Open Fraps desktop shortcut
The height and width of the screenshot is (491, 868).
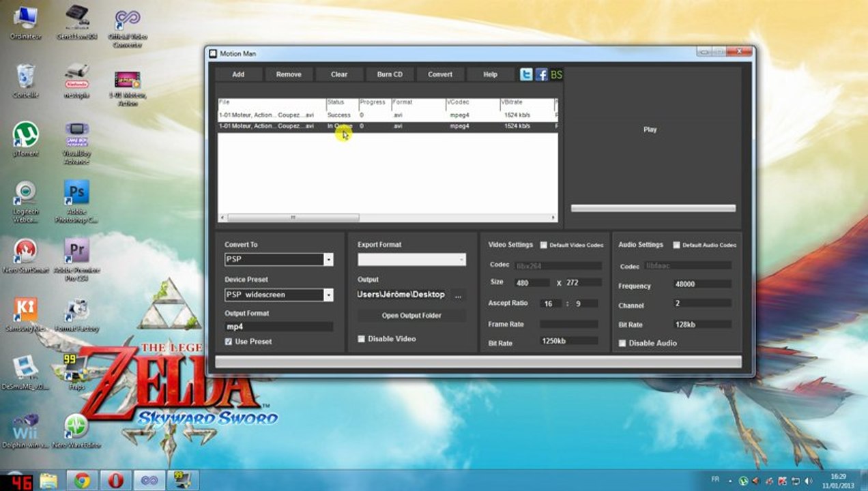(76, 372)
